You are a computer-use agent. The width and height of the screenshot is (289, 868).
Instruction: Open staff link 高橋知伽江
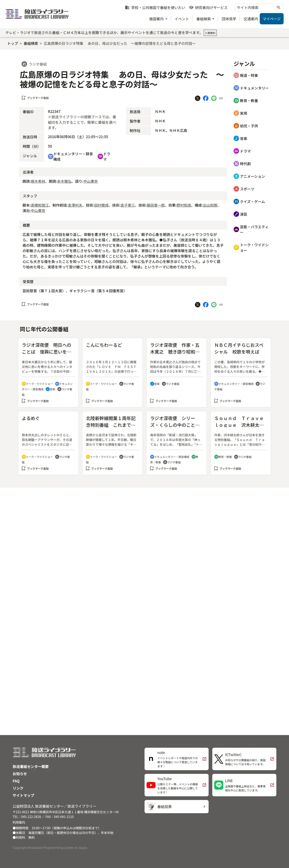40,205
